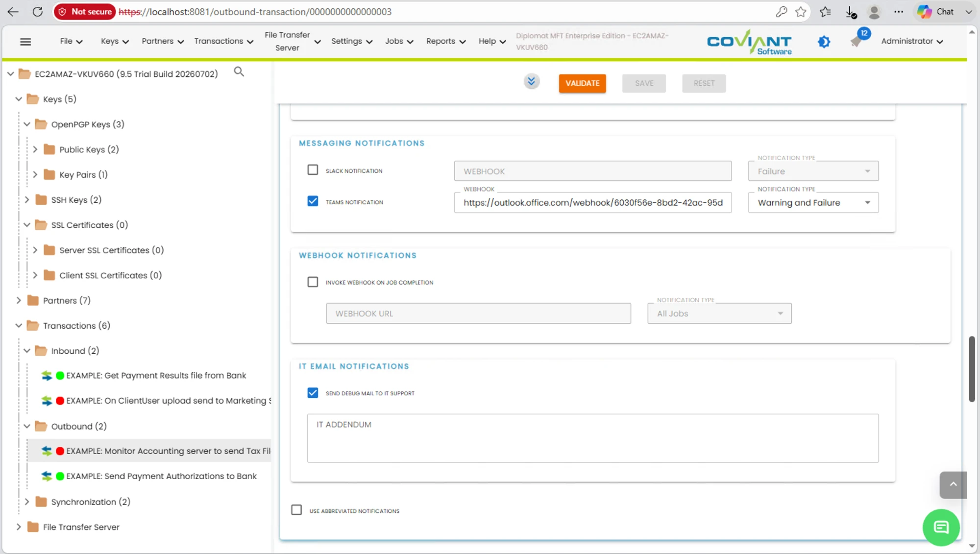Open the Reports menu
This screenshot has width=980, height=554.
(x=445, y=41)
